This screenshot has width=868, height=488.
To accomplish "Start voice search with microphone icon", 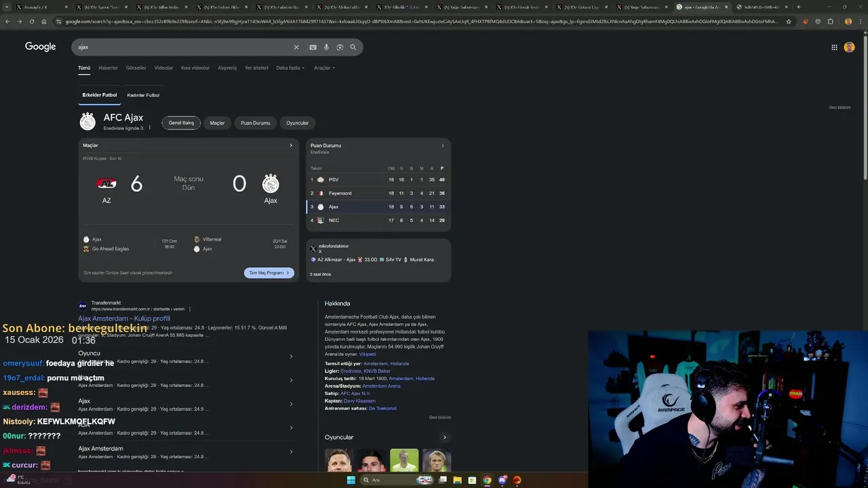I will pyautogui.click(x=326, y=47).
